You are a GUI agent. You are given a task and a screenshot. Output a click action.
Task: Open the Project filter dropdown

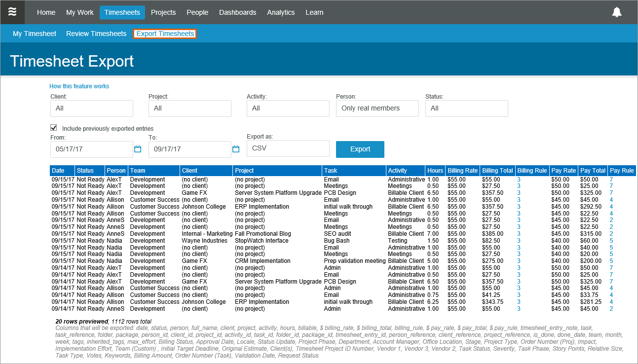pos(189,108)
